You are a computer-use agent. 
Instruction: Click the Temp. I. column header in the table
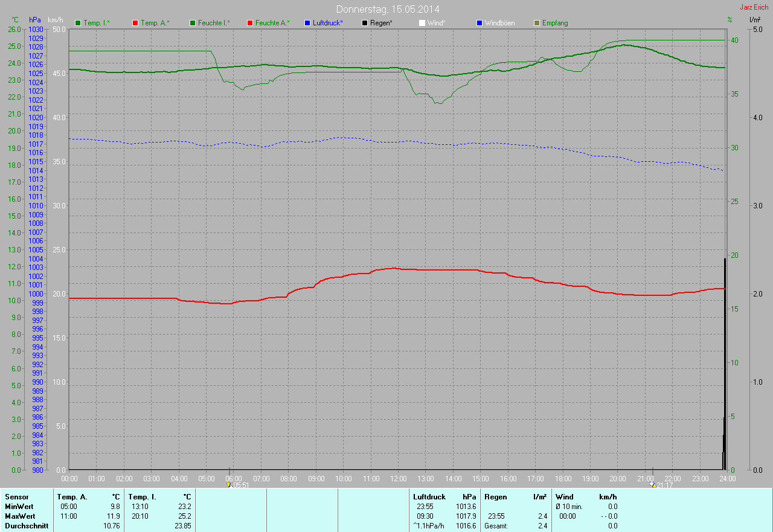click(143, 497)
